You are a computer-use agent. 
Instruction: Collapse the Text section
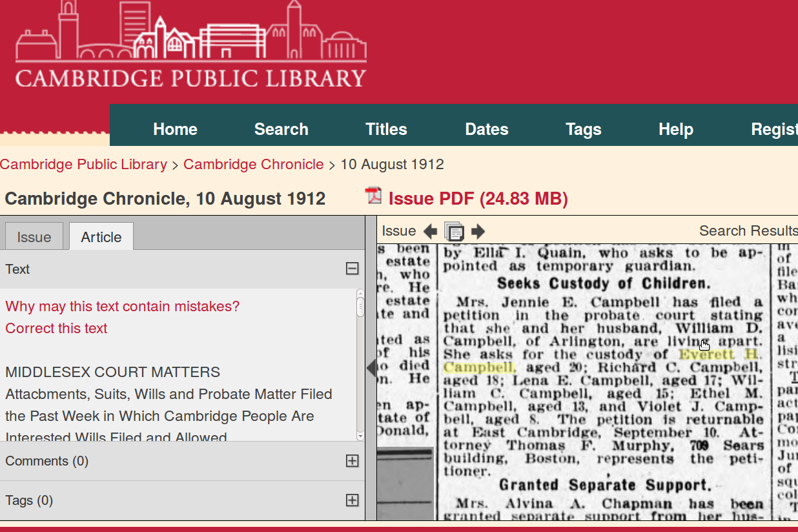click(352, 269)
